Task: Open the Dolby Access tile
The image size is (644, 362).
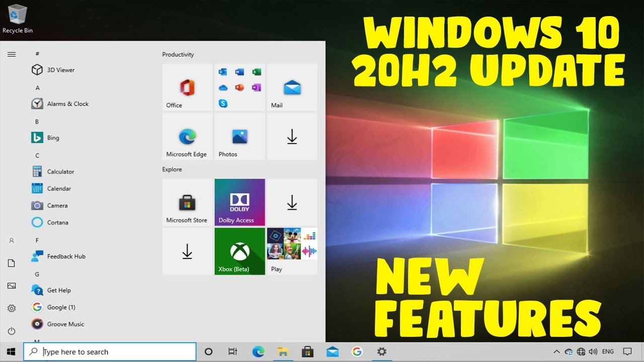Action: [240, 202]
